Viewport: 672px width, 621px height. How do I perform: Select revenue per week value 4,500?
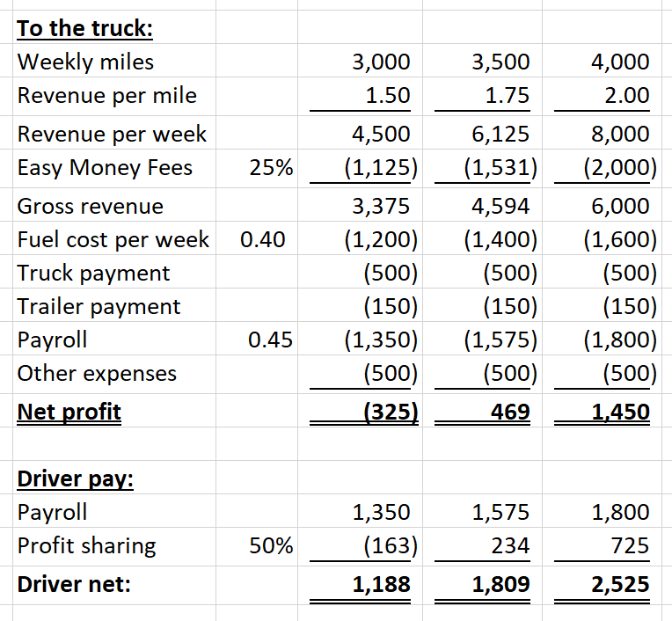(381, 134)
